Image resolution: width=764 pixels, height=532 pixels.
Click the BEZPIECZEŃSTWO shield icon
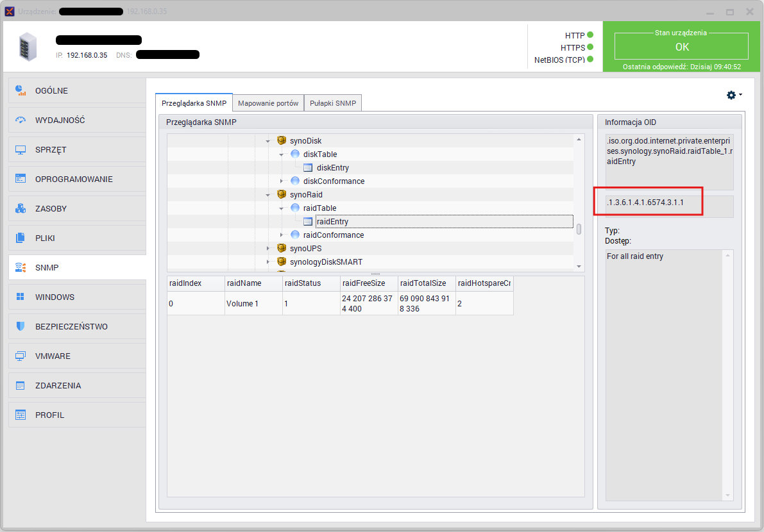pos(21,326)
